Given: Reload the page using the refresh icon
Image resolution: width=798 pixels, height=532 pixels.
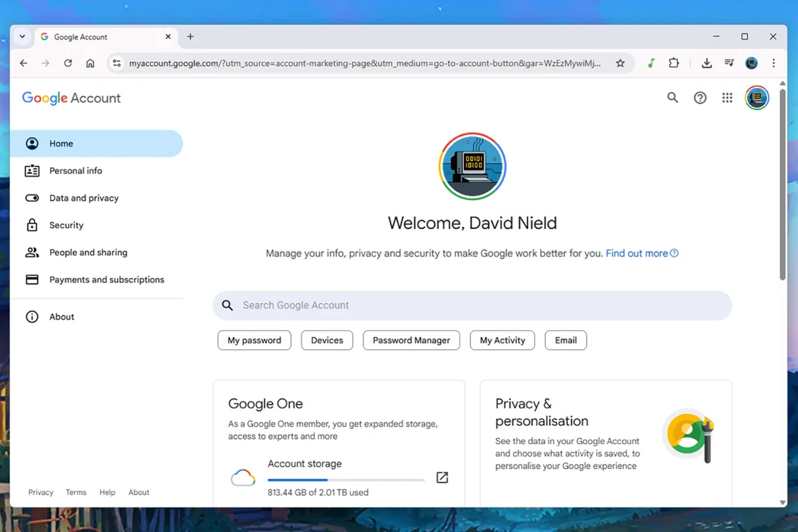Looking at the screenshot, I should (x=68, y=63).
